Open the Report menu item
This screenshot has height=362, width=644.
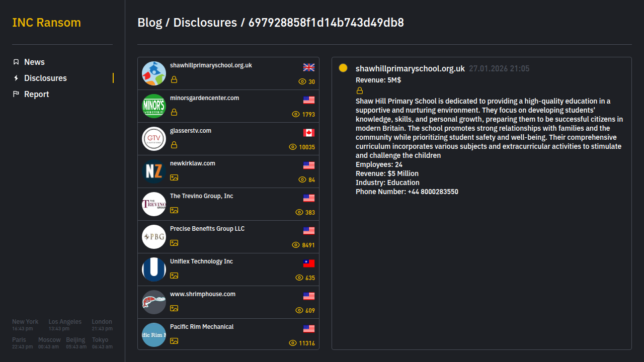[x=36, y=94]
